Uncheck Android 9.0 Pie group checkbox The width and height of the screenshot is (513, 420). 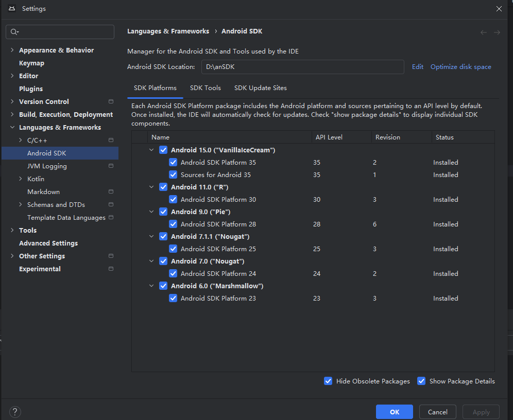tap(163, 212)
